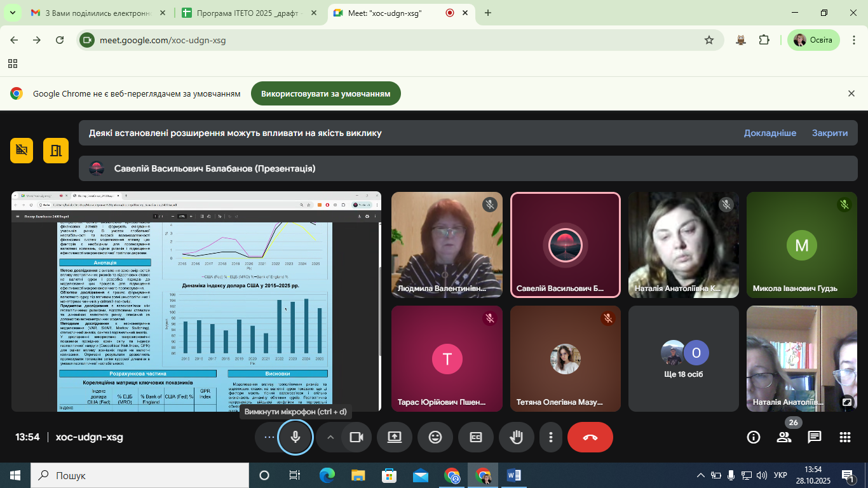Select Тетяна Олегівна's participant tile

coord(566,359)
